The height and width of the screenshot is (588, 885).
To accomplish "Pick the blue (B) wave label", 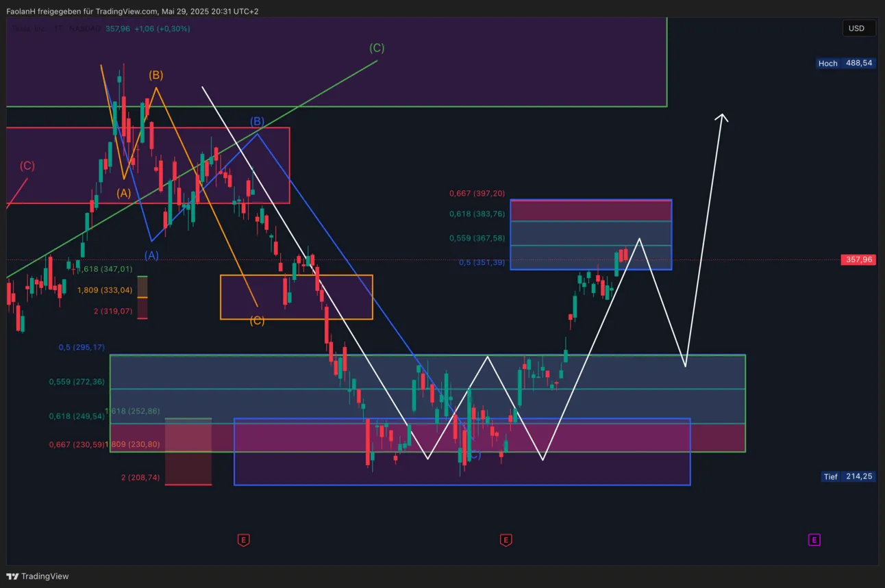I will pyautogui.click(x=257, y=122).
